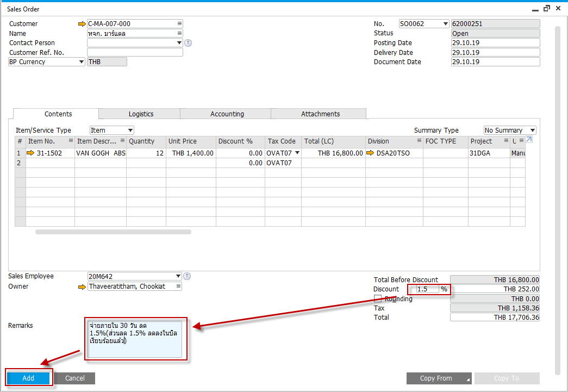Open the choose-from-list icon in Customer field

coord(179,23)
